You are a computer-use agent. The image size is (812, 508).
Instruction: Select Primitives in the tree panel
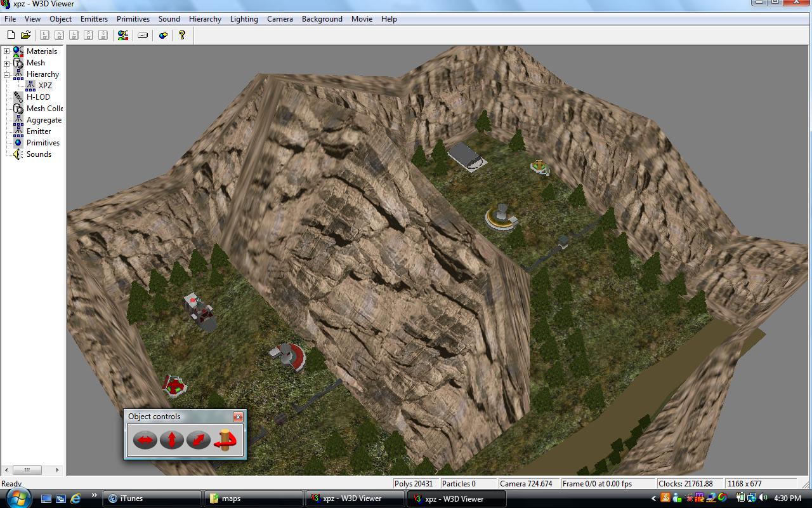click(43, 143)
